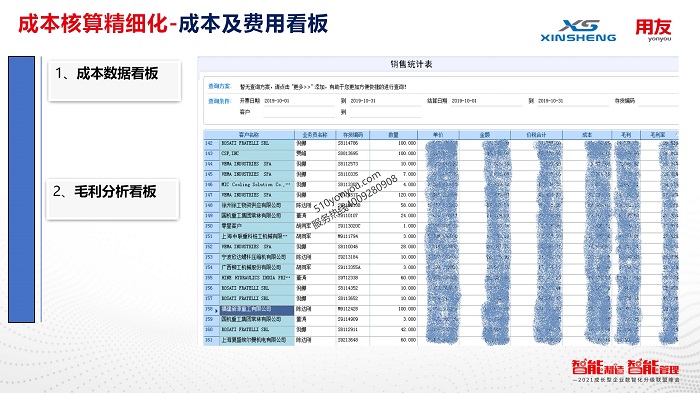The image size is (700, 393).
Task: Click the 结算日期 start date field
Action: click(x=486, y=101)
